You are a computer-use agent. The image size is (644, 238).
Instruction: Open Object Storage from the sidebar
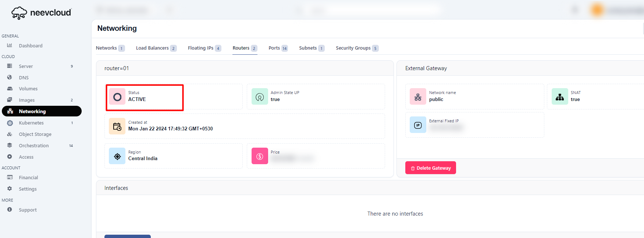coord(35,134)
